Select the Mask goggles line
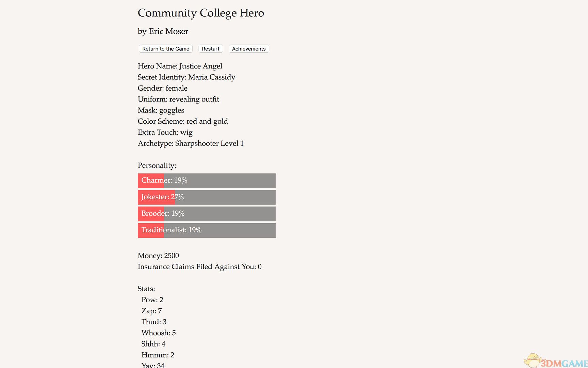588x368 pixels. (x=161, y=110)
